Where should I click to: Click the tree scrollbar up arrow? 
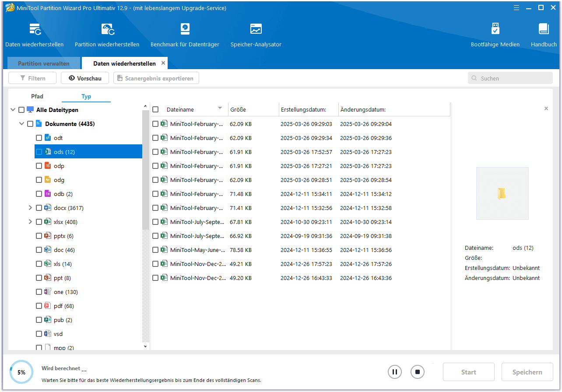pyautogui.click(x=146, y=106)
